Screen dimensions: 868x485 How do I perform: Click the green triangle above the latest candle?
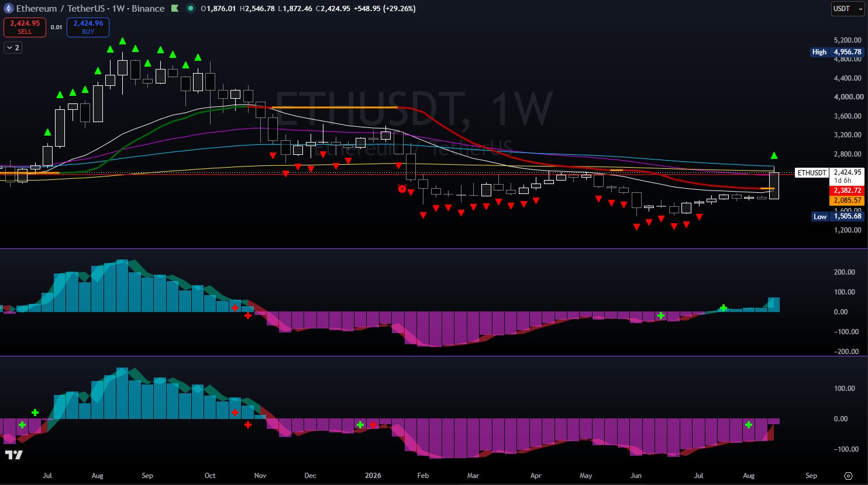click(774, 155)
